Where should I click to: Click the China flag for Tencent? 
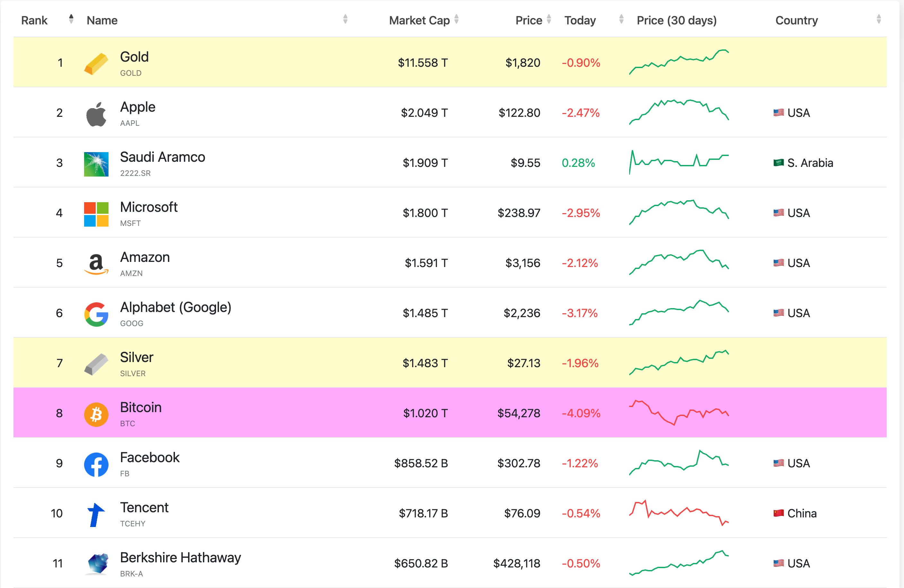click(x=778, y=513)
